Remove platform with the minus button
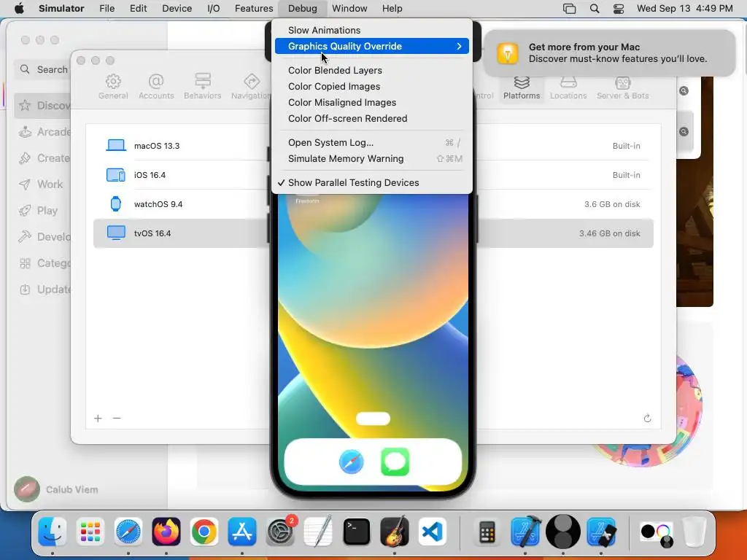 pyautogui.click(x=117, y=418)
